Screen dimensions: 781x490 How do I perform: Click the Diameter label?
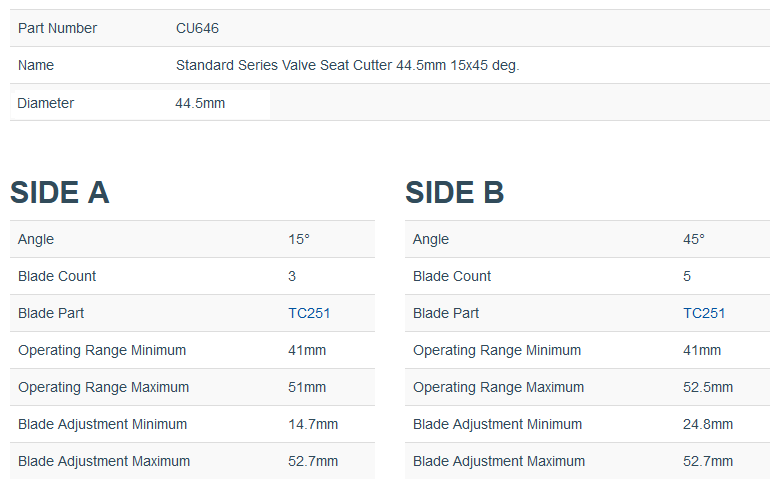tap(45, 103)
